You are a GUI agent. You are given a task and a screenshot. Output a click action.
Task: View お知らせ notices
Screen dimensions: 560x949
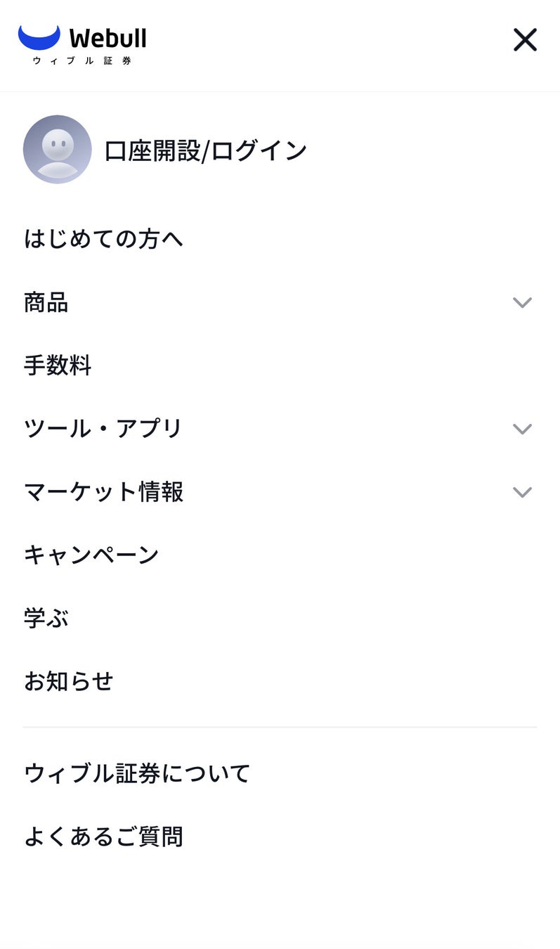click(69, 681)
